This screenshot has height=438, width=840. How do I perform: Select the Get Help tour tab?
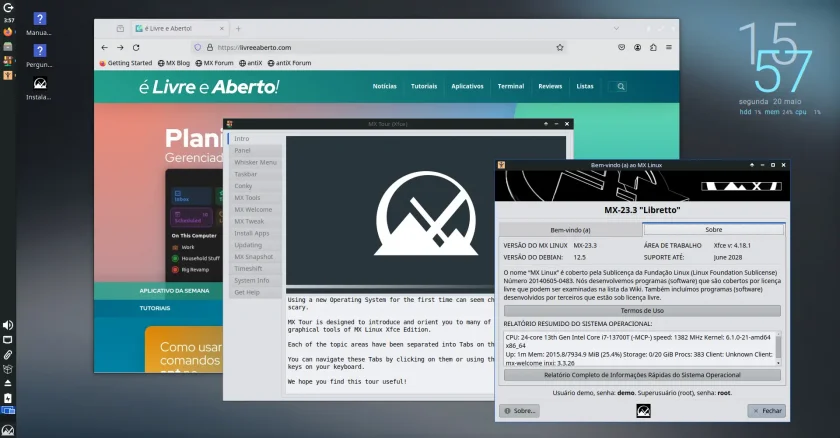pos(255,292)
